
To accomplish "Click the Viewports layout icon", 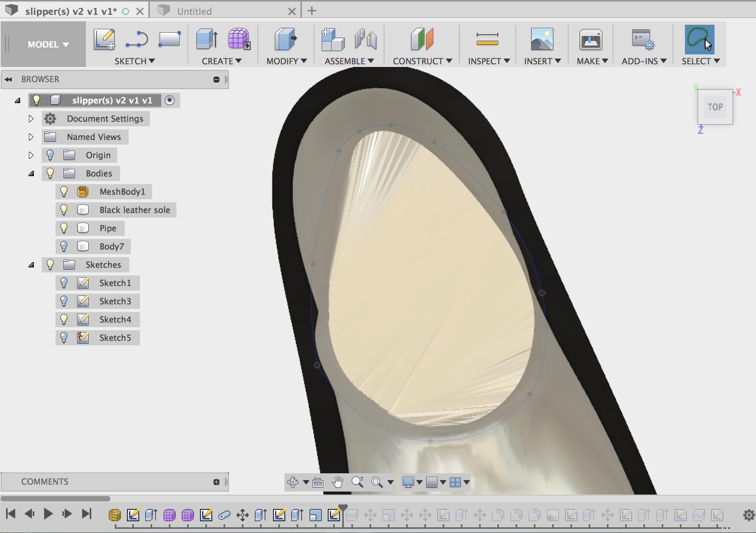I will (455, 482).
